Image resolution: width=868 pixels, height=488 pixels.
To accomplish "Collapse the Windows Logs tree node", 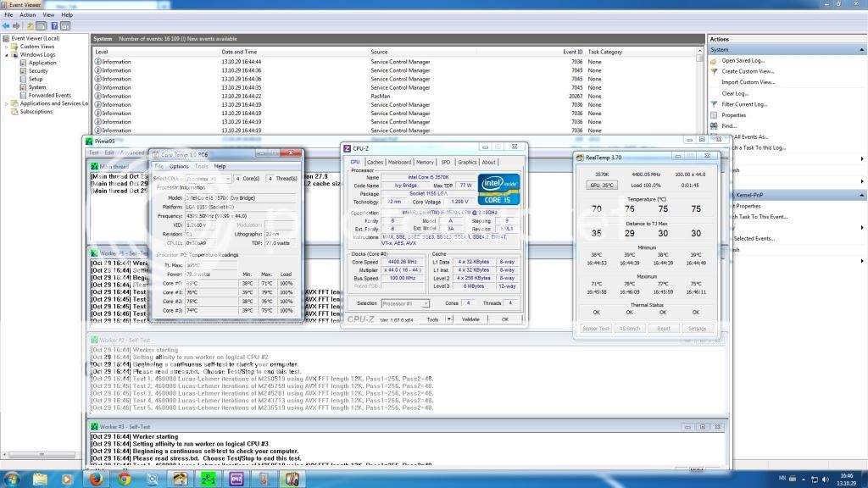I will [x=8, y=54].
